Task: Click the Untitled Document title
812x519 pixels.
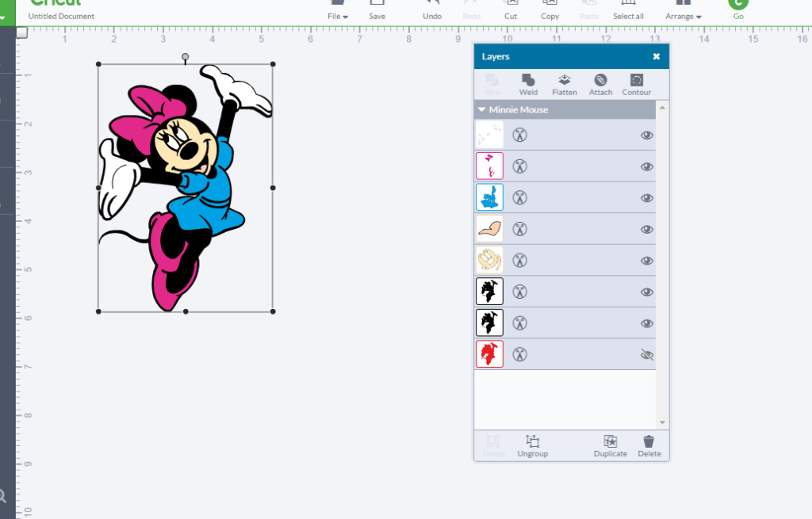Action: pyautogui.click(x=61, y=16)
